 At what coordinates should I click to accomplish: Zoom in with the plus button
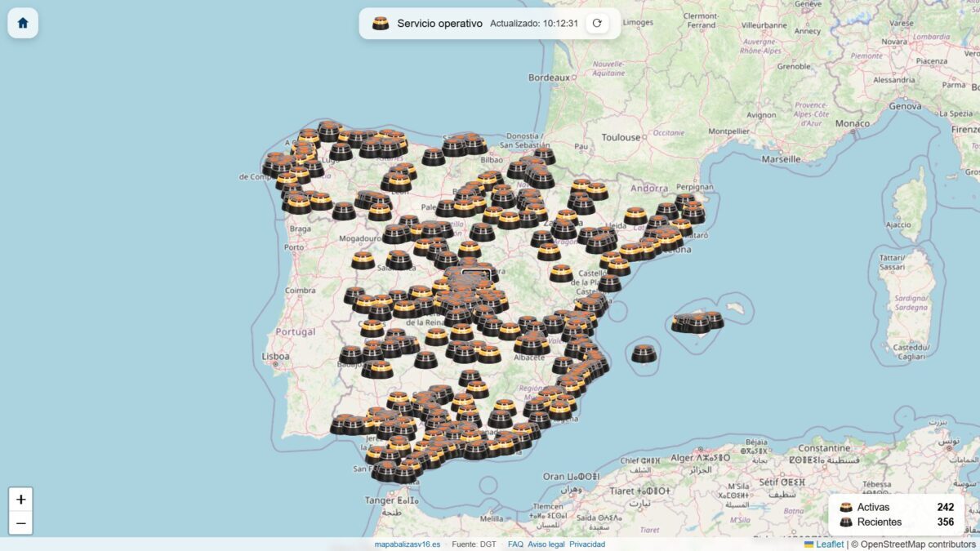20,499
